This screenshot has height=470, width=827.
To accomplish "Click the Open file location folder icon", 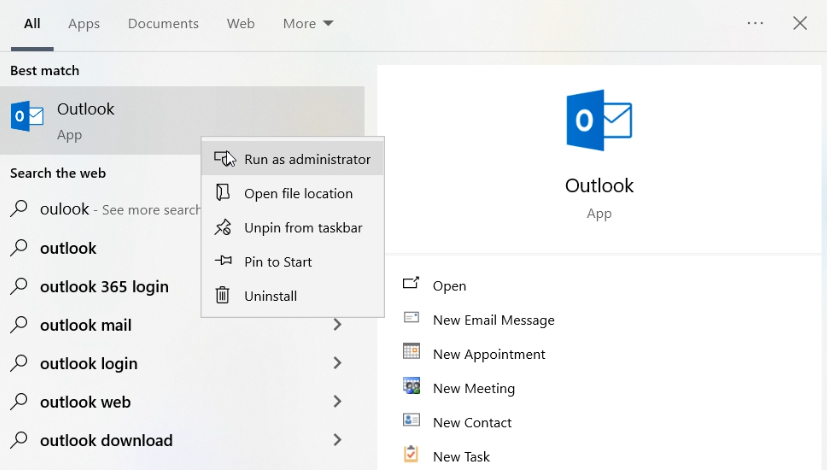I will pyautogui.click(x=223, y=193).
